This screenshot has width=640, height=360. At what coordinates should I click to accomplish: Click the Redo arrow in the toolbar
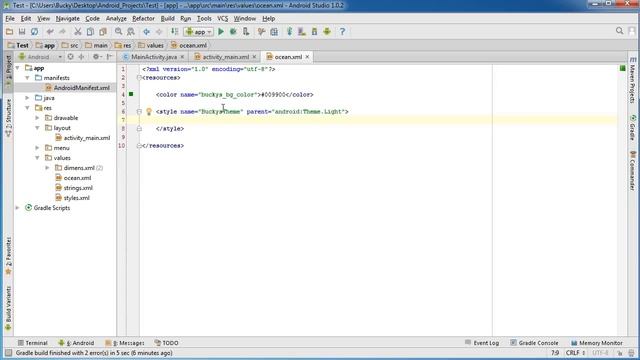tap(62, 31)
